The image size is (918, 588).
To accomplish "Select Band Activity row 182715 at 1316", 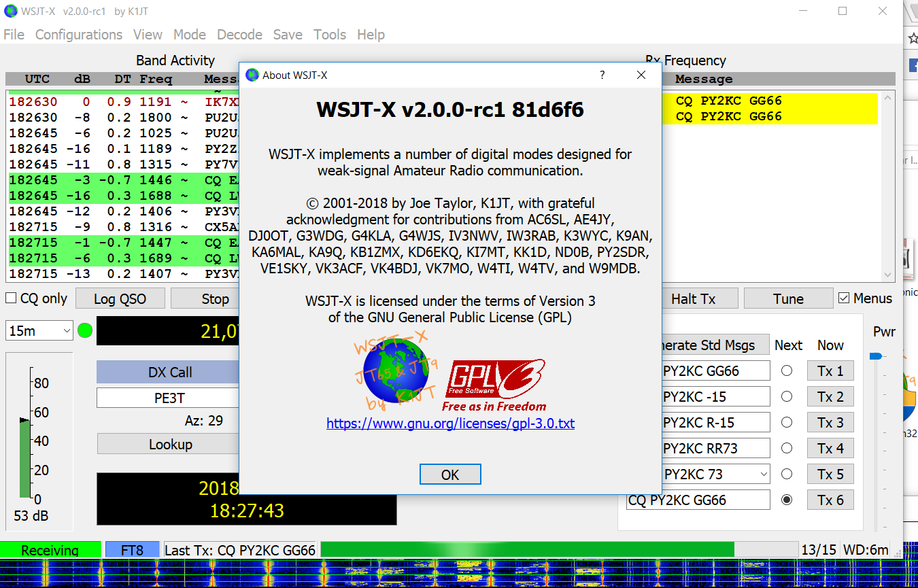I will point(123,227).
